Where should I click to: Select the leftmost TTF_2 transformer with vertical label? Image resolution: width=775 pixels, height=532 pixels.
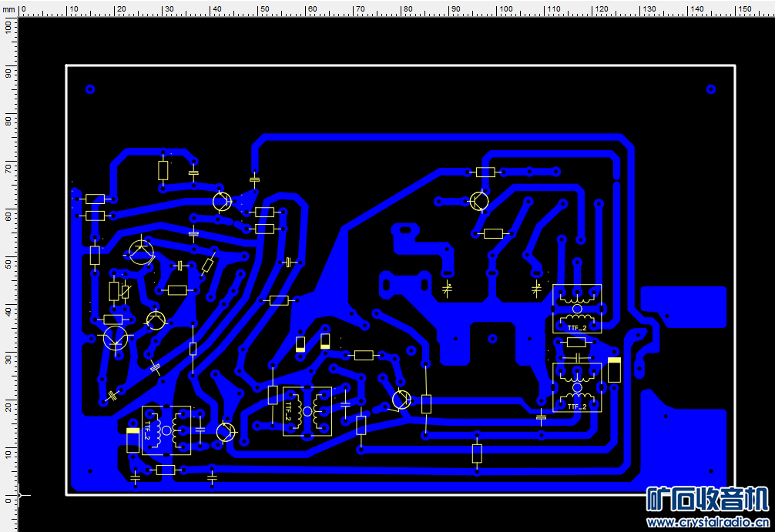coord(166,430)
